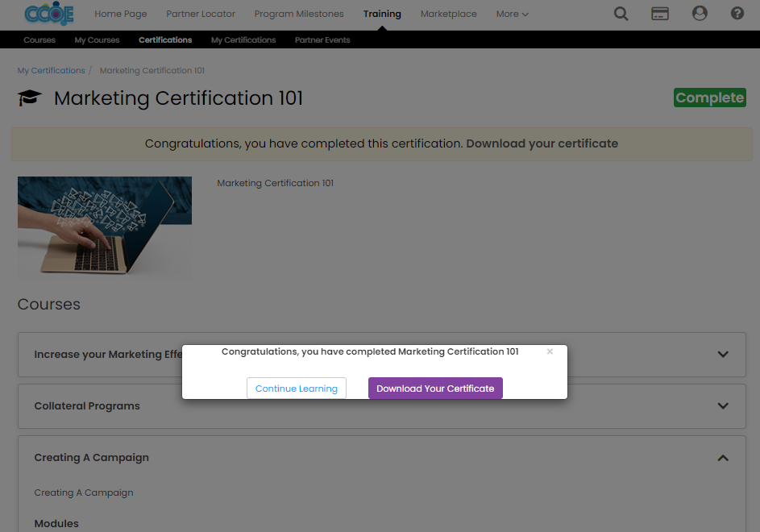This screenshot has height=532, width=760.
Task: Click the Download Your Certificate button
Action: [435, 389]
